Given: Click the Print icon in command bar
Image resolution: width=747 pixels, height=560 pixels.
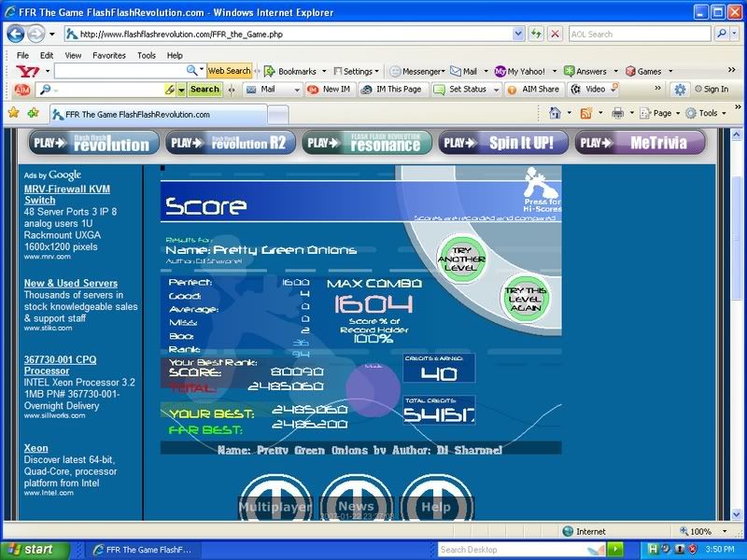Looking at the screenshot, I should point(617,113).
